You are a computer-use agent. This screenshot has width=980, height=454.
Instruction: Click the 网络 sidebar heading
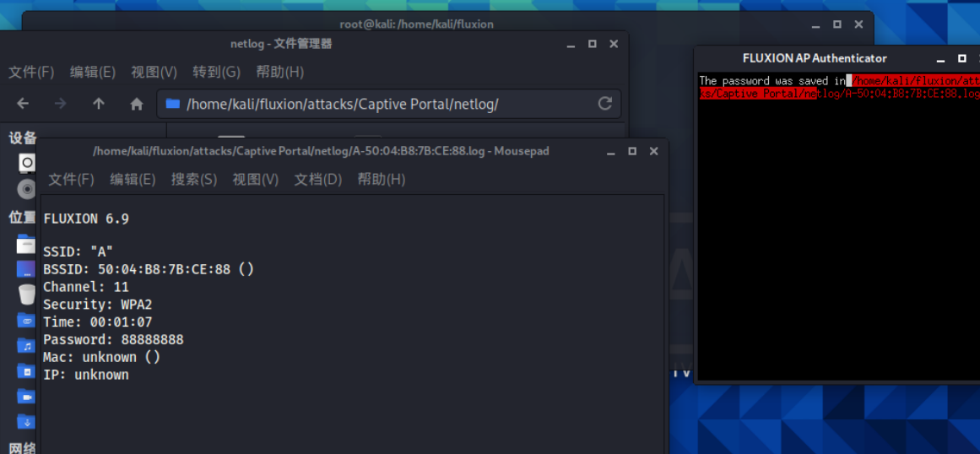pyautogui.click(x=23, y=447)
